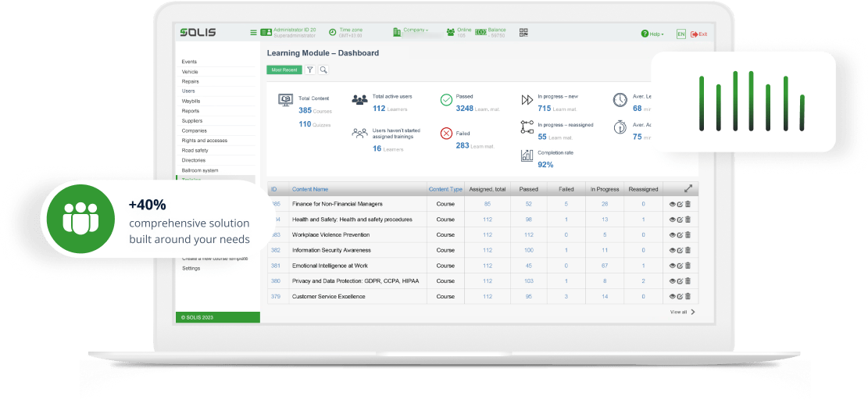Image resolution: width=868 pixels, height=400 pixels.
Task: Edit the Privacy and Data Protection course
Action: [680, 281]
